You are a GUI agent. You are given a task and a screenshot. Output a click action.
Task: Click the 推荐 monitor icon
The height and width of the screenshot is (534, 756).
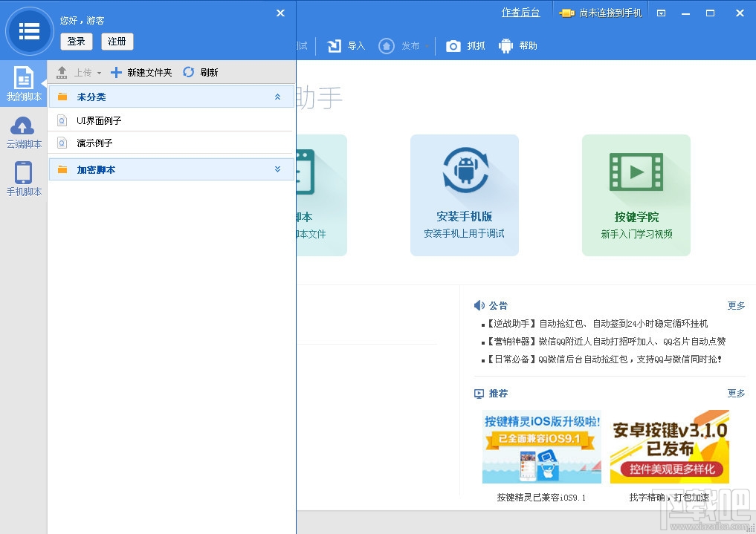[479, 394]
